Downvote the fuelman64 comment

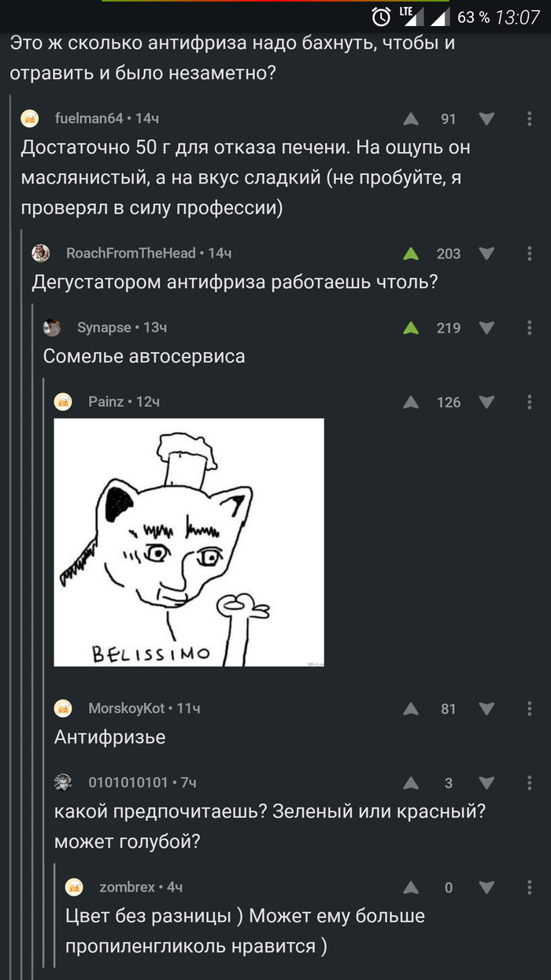pos(486,119)
